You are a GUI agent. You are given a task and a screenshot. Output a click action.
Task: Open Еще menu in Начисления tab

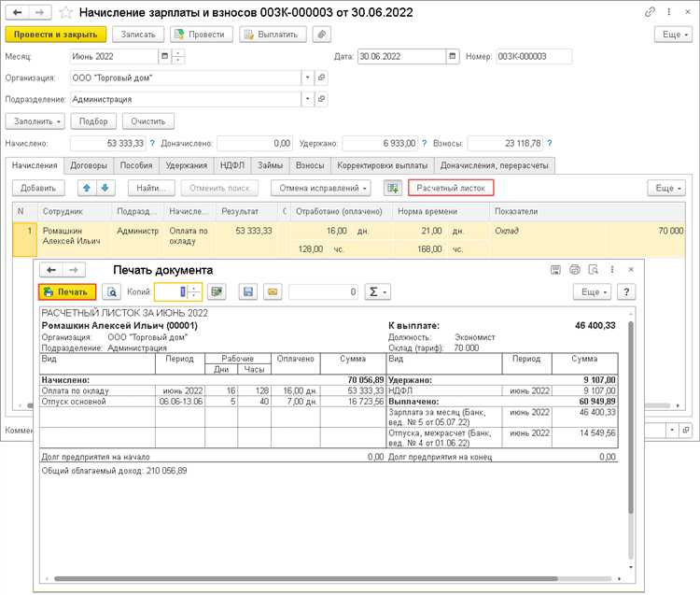[666, 188]
